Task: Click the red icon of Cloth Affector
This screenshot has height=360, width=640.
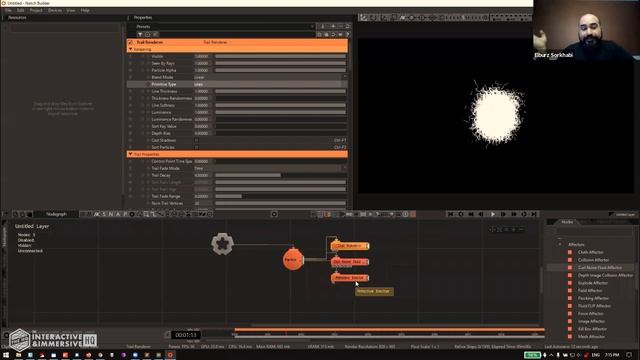Action: pos(570,252)
